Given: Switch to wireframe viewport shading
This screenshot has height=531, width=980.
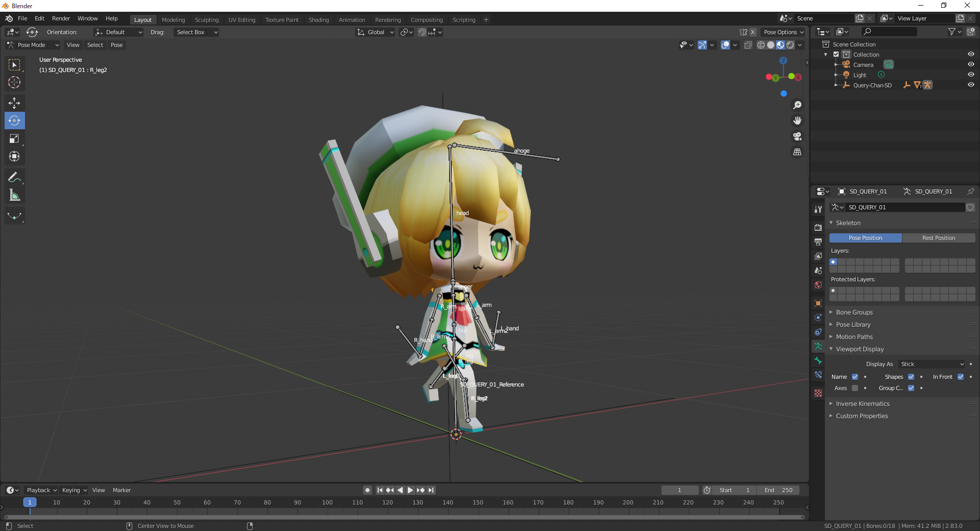Looking at the screenshot, I should point(761,45).
